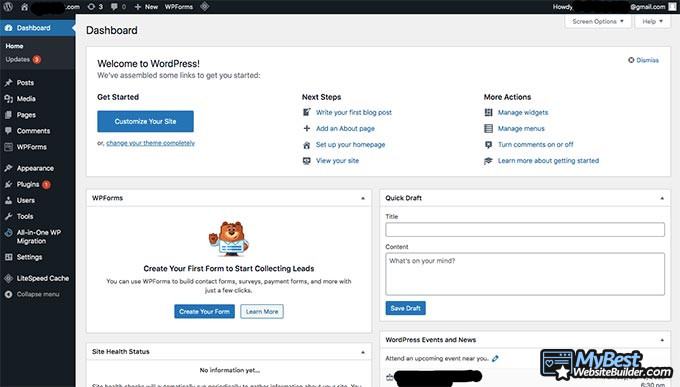Collapse the admin sidebar menu
This screenshot has height=387, width=680.
click(x=32, y=294)
